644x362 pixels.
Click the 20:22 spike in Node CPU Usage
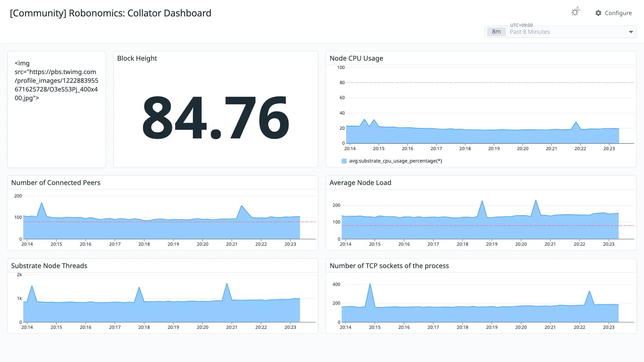pos(576,122)
